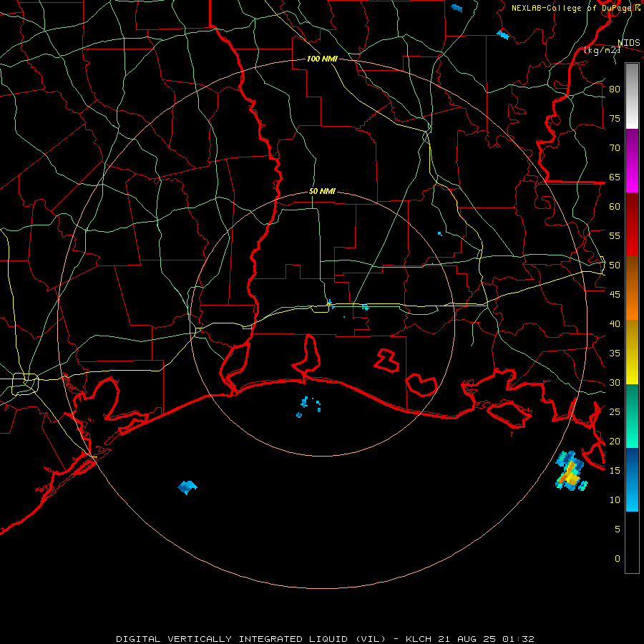The height and width of the screenshot is (644, 644).
Task: Click the scale value 45
Action: [x=615, y=295]
